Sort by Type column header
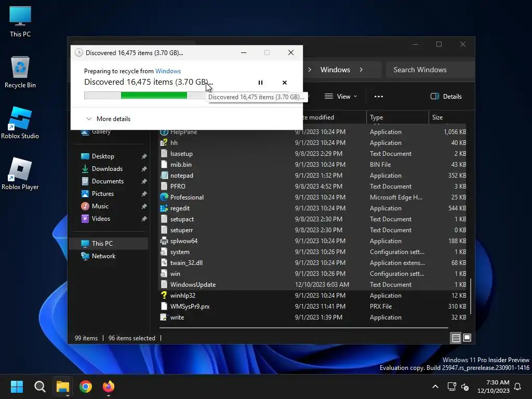Screen dimensions: 532x399 coord(397,117)
